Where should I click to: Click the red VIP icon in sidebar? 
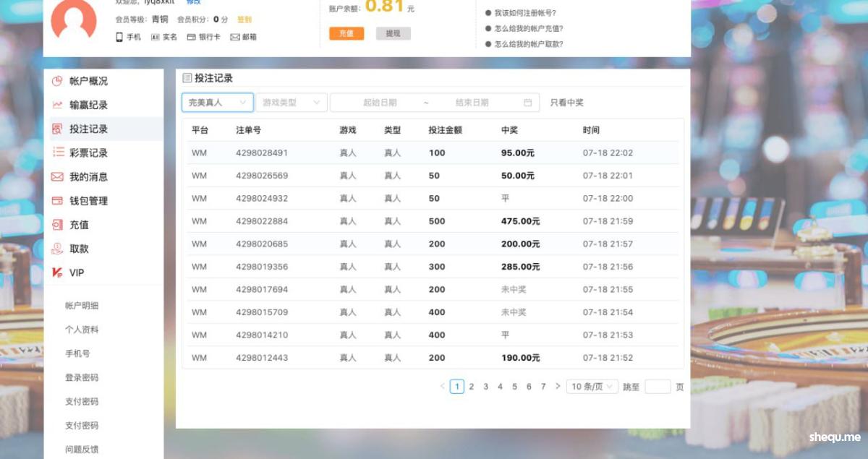(x=57, y=273)
